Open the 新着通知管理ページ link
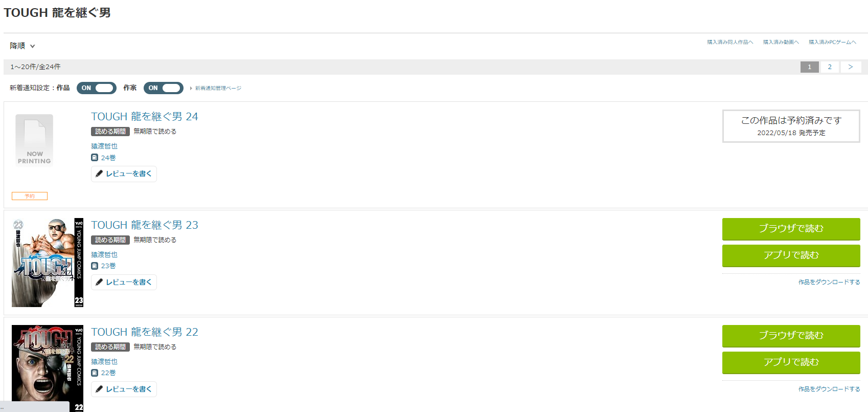This screenshot has height=412, width=868. coord(218,88)
